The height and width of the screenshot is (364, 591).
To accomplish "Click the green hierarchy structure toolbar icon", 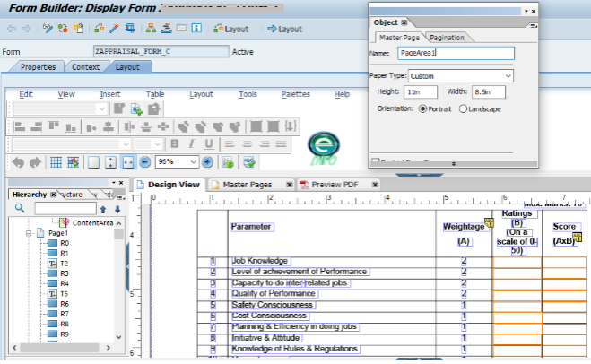I will 151,29.
